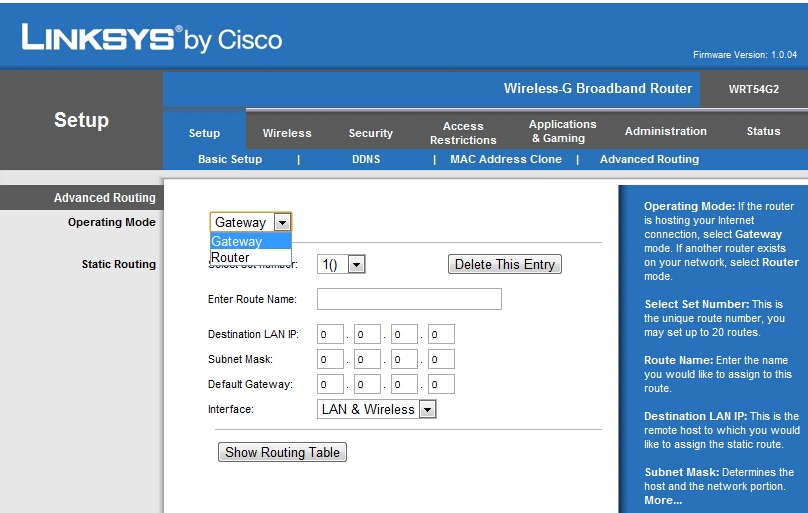Click the More... help link
The height and width of the screenshot is (513, 808).
point(663,500)
